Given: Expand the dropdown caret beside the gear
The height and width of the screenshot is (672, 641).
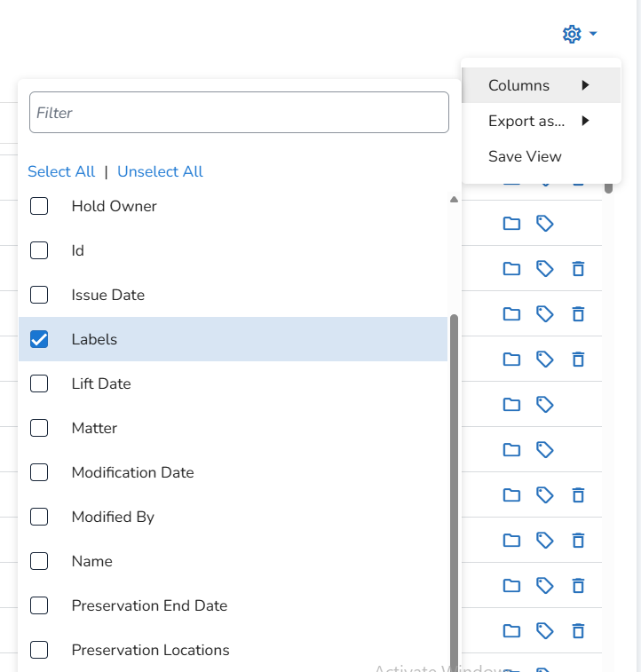Looking at the screenshot, I should (x=593, y=35).
